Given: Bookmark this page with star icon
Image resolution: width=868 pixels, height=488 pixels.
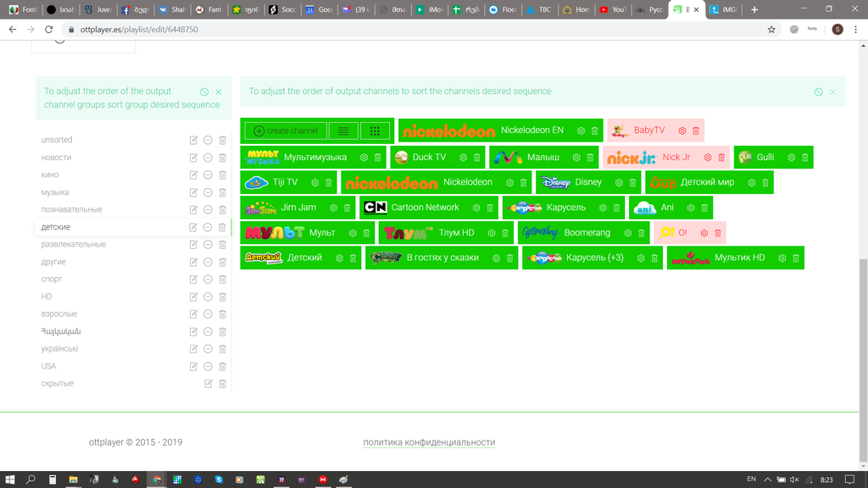Looking at the screenshot, I should point(771,30).
